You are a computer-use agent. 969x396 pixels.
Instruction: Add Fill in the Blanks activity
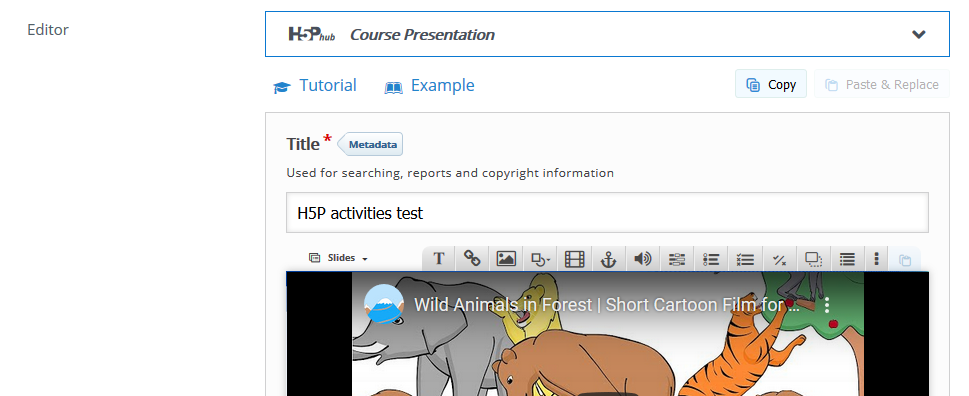[677, 258]
